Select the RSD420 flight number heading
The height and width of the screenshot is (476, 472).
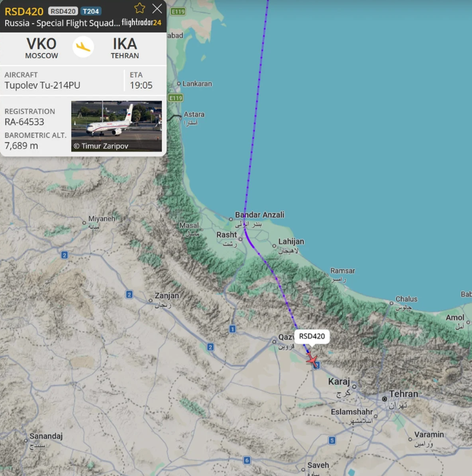point(24,12)
